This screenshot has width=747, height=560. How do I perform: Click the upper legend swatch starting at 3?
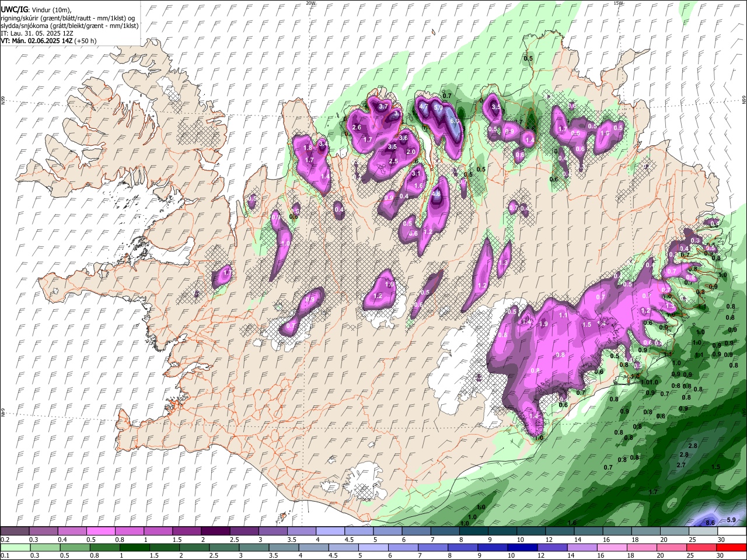tap(273, 531)
